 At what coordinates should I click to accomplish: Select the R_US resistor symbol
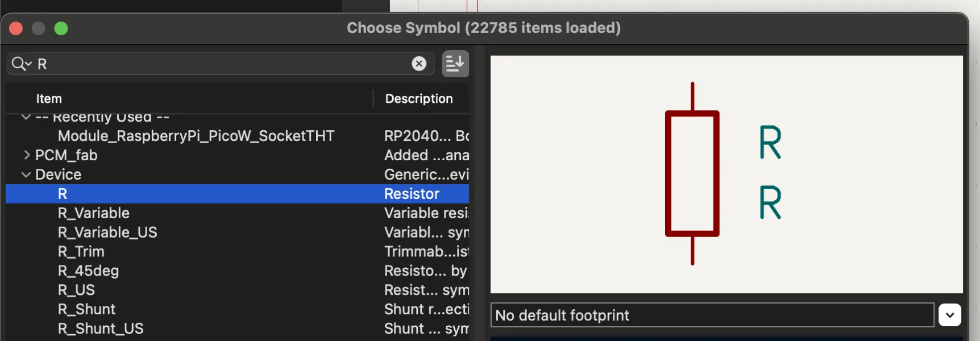76,290
